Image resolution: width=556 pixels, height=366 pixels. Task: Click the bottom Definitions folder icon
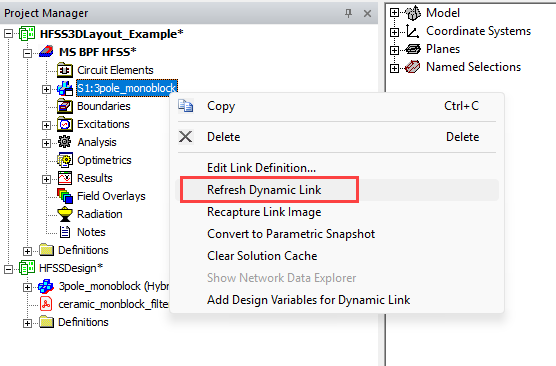point(46,322)
